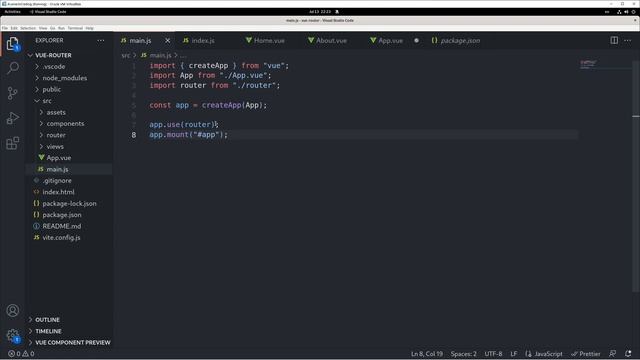Image resolution: width=640 pixels, height=360 pixels.
Task: Expand the node_modules folder
Action: point(64,78)
